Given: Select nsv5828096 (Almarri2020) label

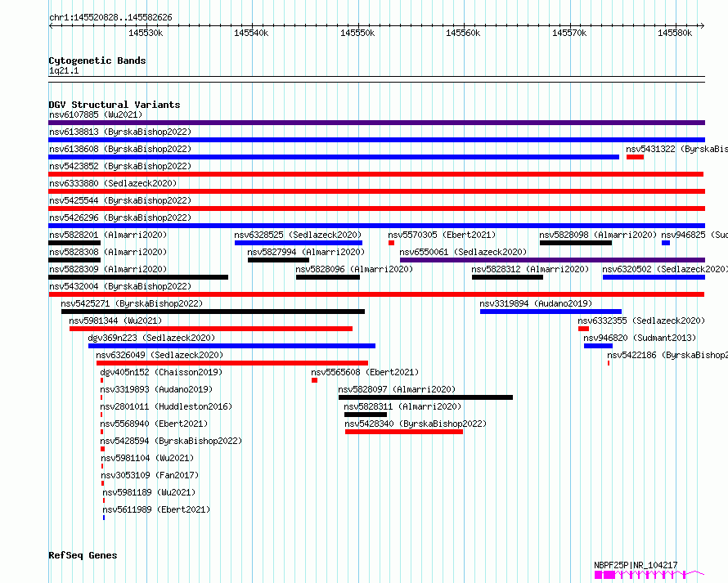Looking at the screenshot, I should [354, 269].
